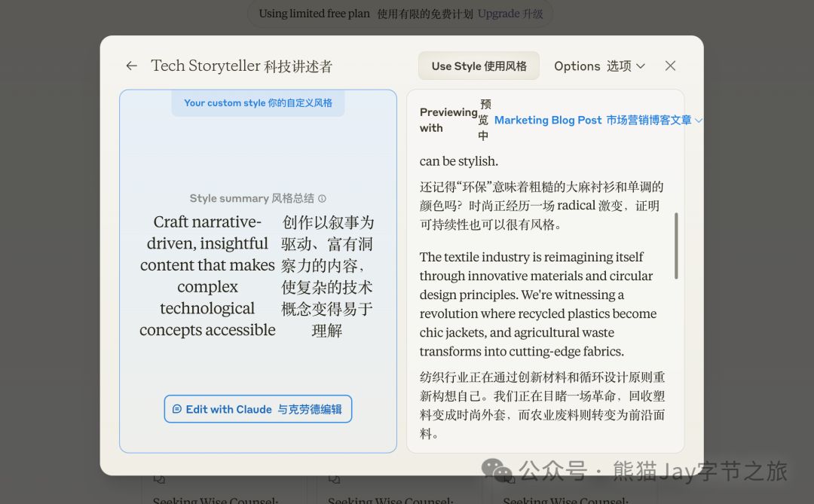Click the paragraph starting 'The textile industry'
Image resolution: width=814 pixels, height=504 pixels.
point(538,304)
